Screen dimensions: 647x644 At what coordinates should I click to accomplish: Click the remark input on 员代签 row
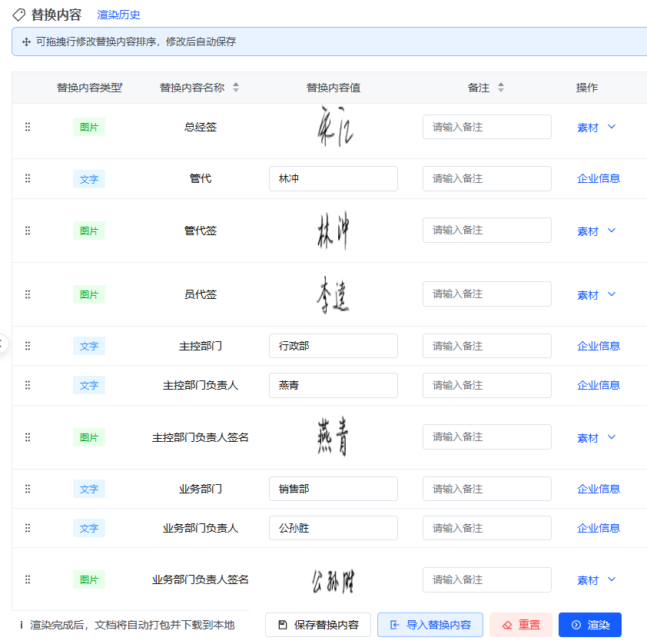coord(486,294)
